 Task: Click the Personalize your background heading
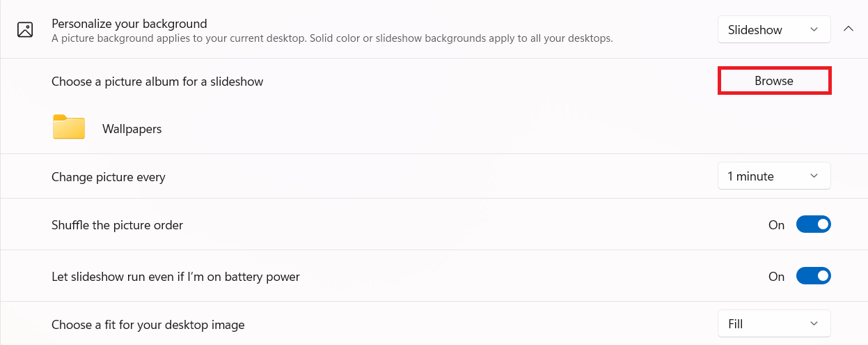pos(129,24)
